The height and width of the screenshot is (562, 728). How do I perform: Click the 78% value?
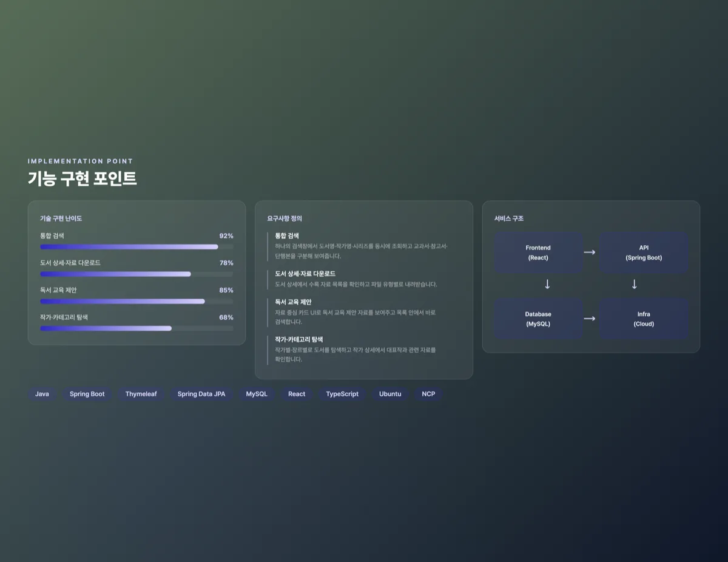click(226, 263)
